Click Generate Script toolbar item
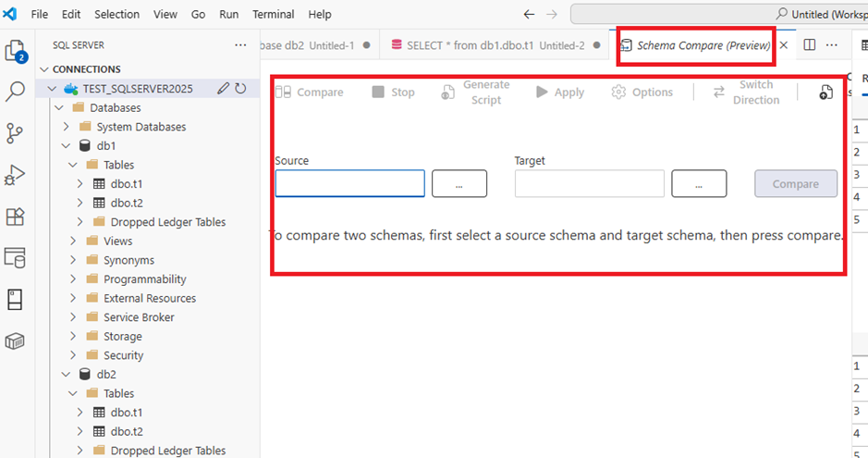The height and width of the screenshot is (458, 868). pyautogui.click(x=475, y=92)
